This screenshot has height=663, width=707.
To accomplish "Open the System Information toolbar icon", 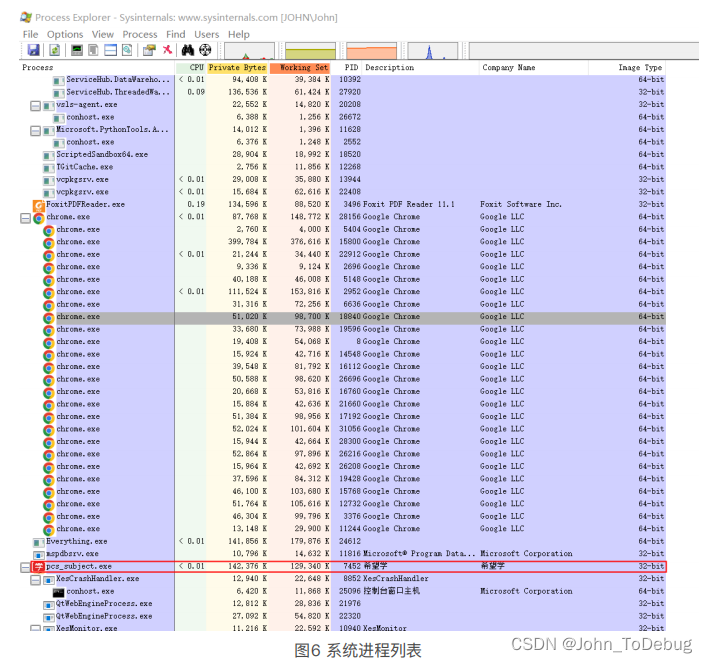I will pos(77,50).
